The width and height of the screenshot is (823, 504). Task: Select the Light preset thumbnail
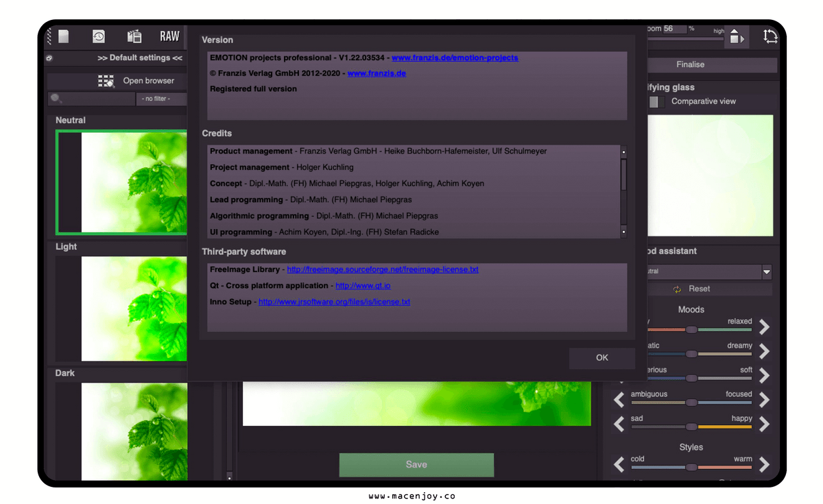122,309
